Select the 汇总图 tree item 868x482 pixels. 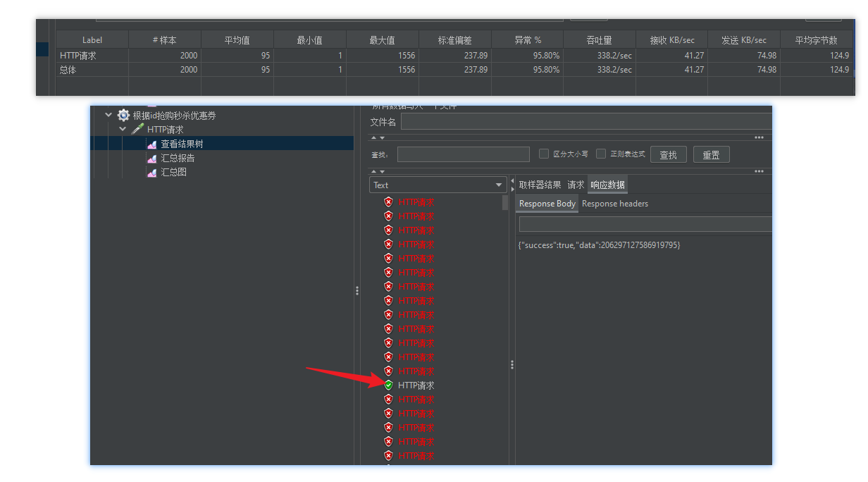tap(173, 172)
